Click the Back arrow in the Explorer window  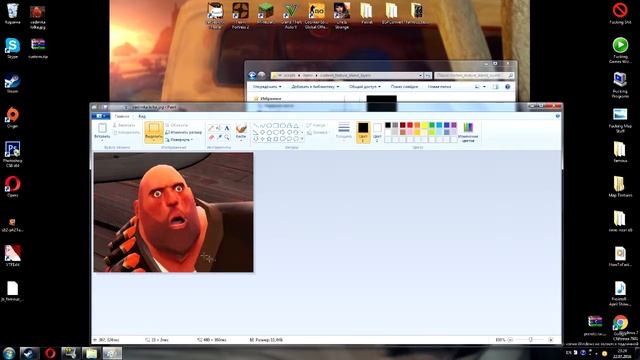click(x=252, y=75)
